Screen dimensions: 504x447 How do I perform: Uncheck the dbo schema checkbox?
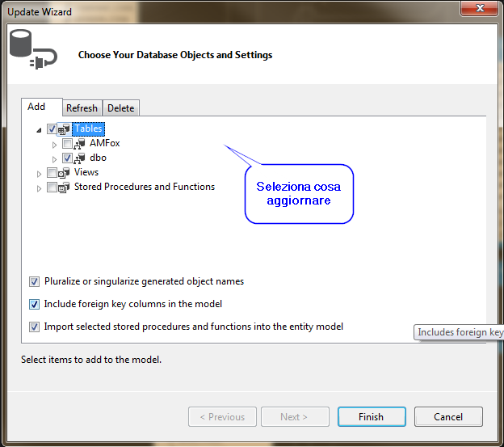click(x=67, y=158)
